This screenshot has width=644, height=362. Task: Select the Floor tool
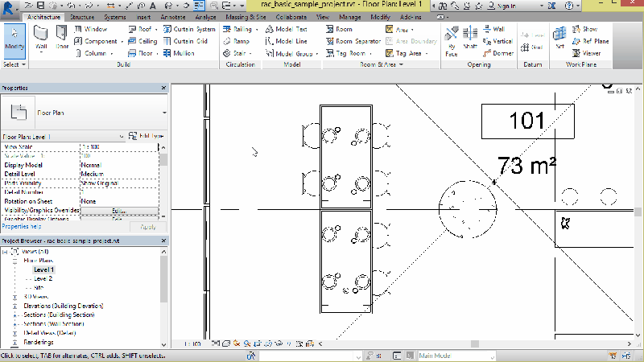click(x=140, y=53)
